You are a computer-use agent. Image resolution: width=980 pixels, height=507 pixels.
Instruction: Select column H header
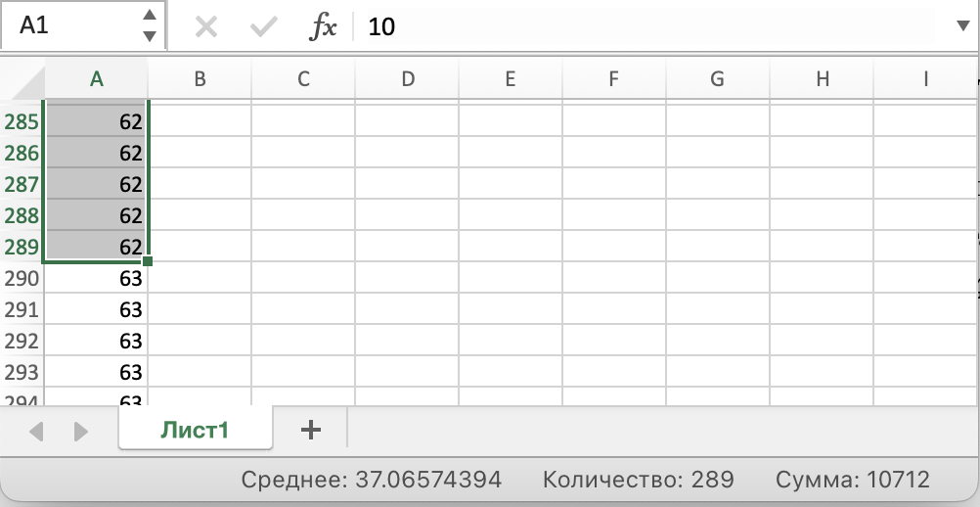point(822,80)
